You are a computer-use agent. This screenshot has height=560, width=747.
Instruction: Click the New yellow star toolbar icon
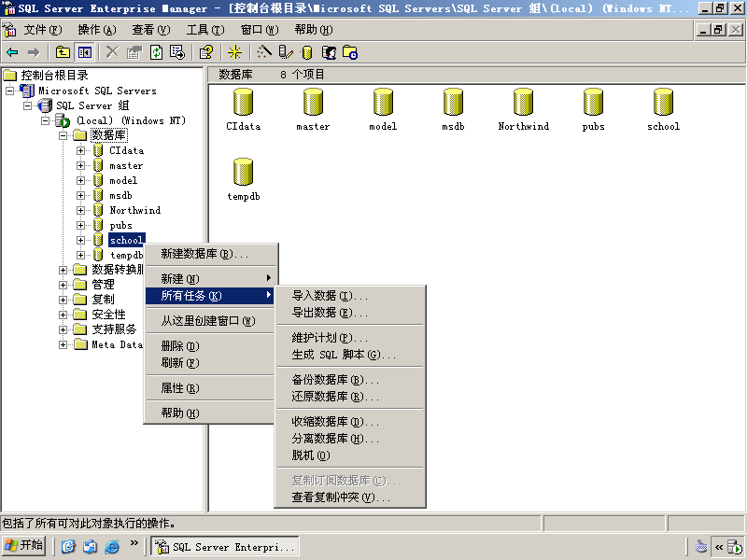[x=234, y=52]
